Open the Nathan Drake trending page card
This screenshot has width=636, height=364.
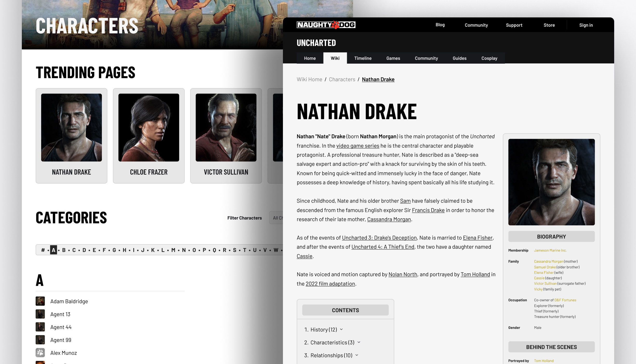[71, 136]
